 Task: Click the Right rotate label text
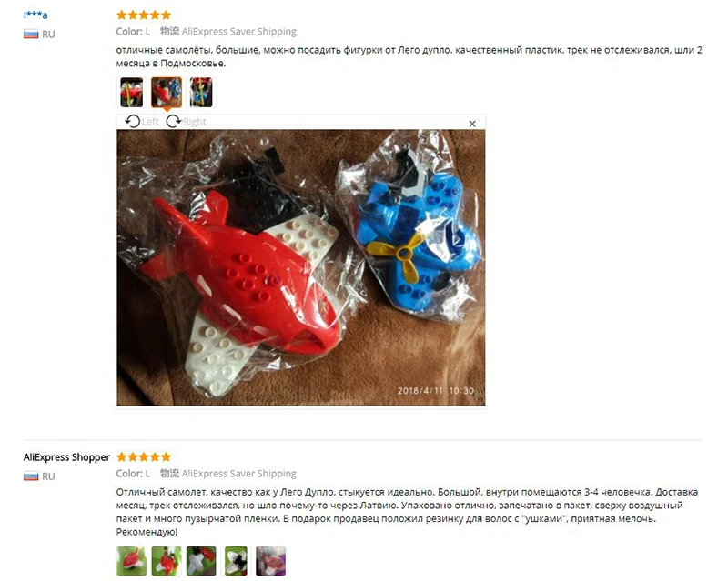coord(195,122)
